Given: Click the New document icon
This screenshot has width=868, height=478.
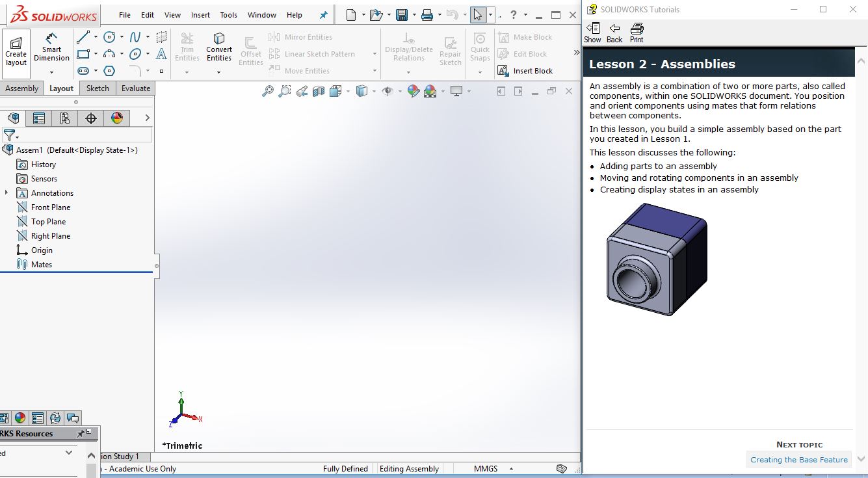Looking at the screenshot, I should pos(351,14).
